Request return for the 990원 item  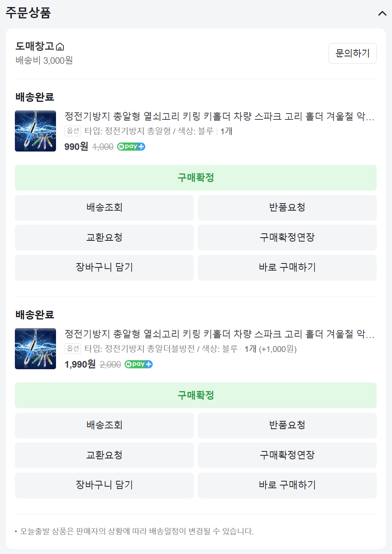[x=287, y=208]
